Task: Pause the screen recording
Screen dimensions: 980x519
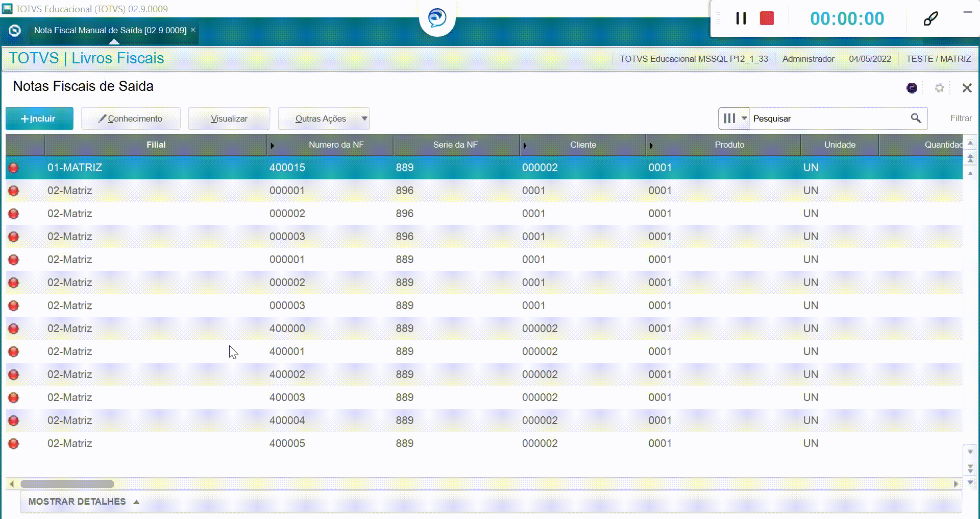Action: point(741,18)
